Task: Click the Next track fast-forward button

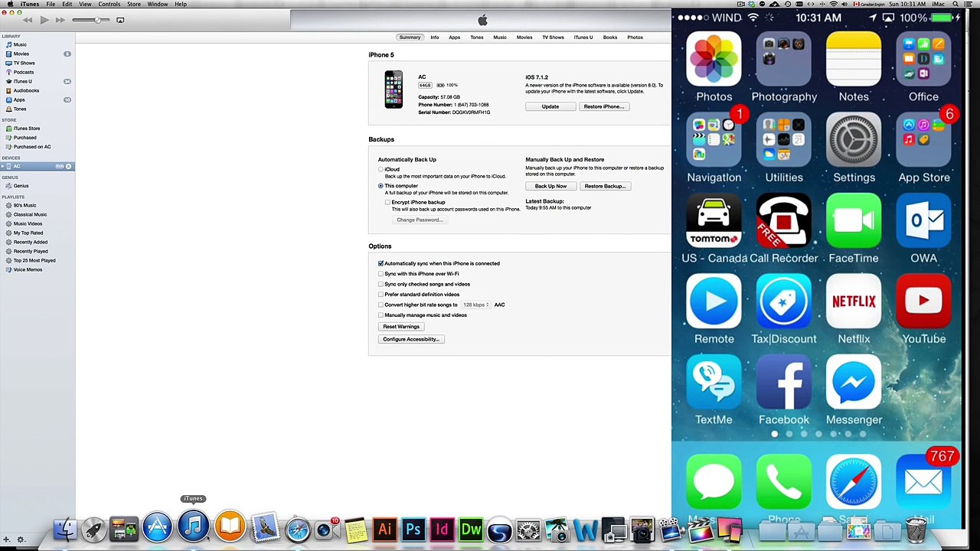Action: point(60,20)
